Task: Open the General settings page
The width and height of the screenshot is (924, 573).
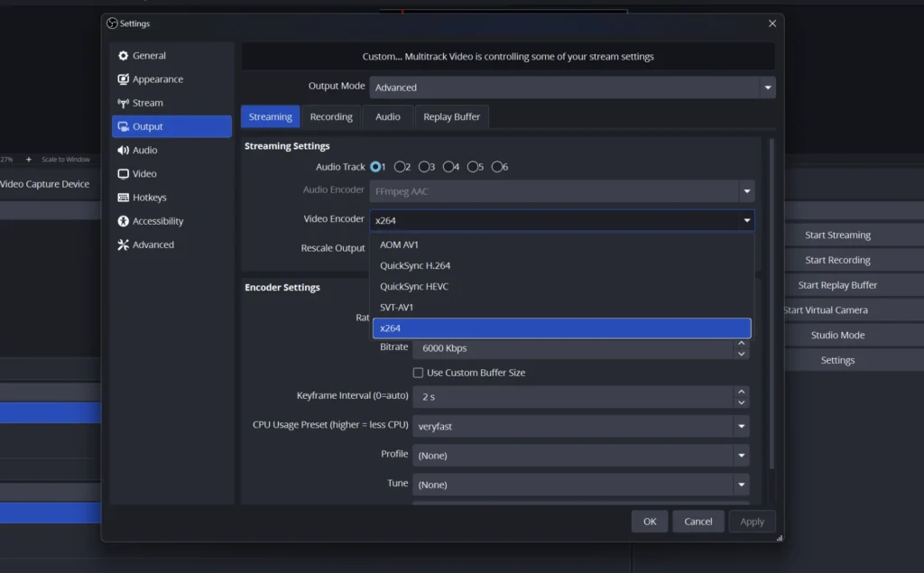Action: 171,55
